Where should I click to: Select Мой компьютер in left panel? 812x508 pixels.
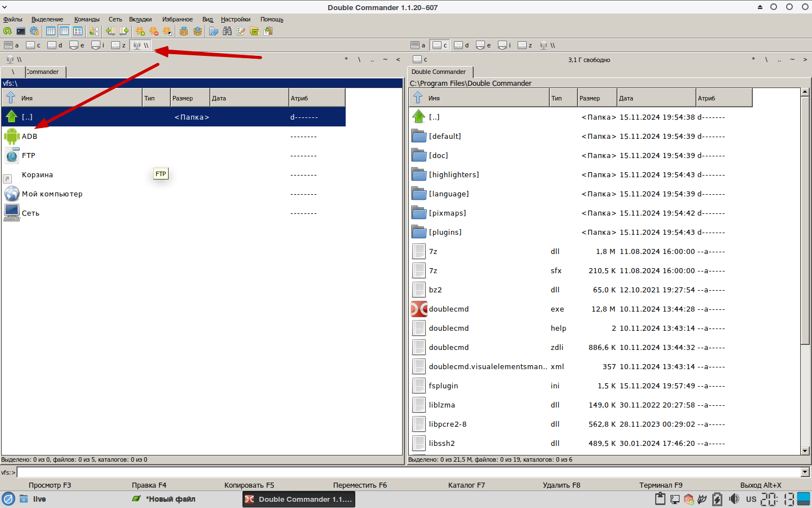click(x=174, y=194)
